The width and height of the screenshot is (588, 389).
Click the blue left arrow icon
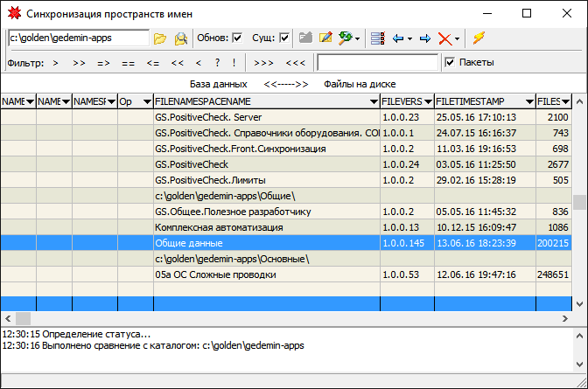397,38
